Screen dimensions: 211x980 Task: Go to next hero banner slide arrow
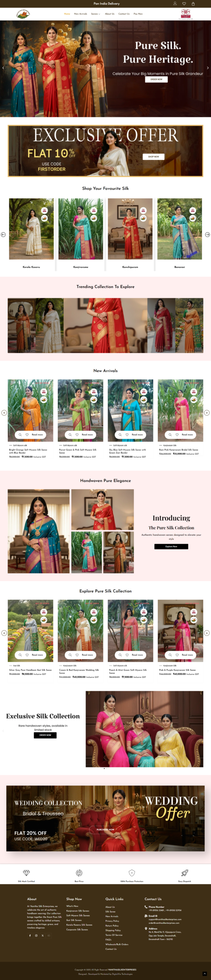208,68
